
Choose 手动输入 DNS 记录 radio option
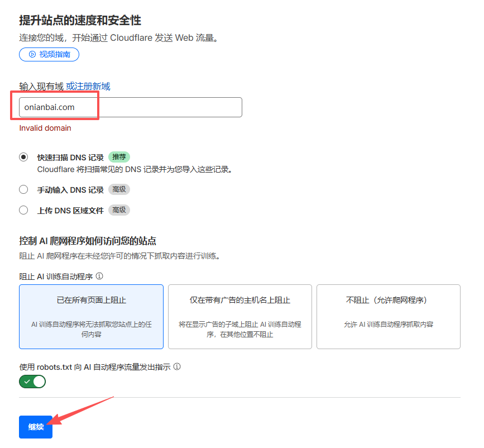23,190
